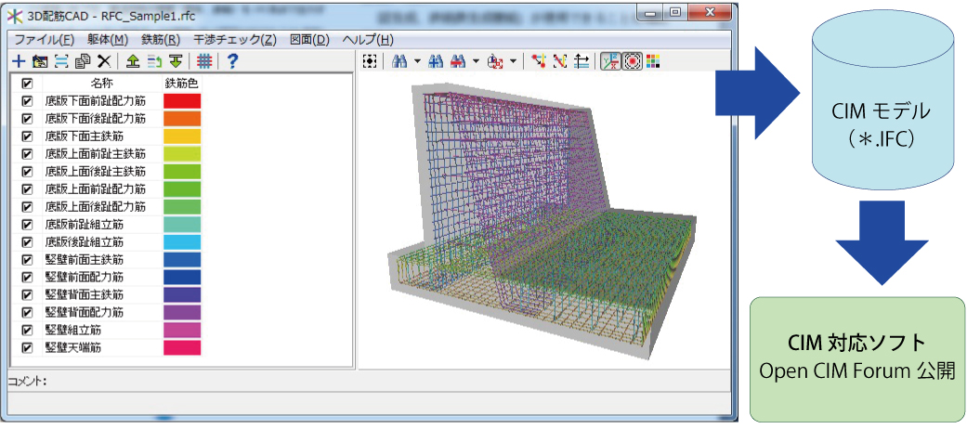Open the 躯体(M) menu
980x429 pixels.
[110, 39]
